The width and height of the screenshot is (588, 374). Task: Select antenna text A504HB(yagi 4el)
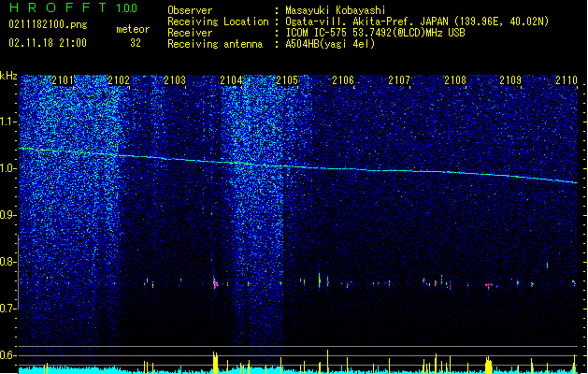330,44
